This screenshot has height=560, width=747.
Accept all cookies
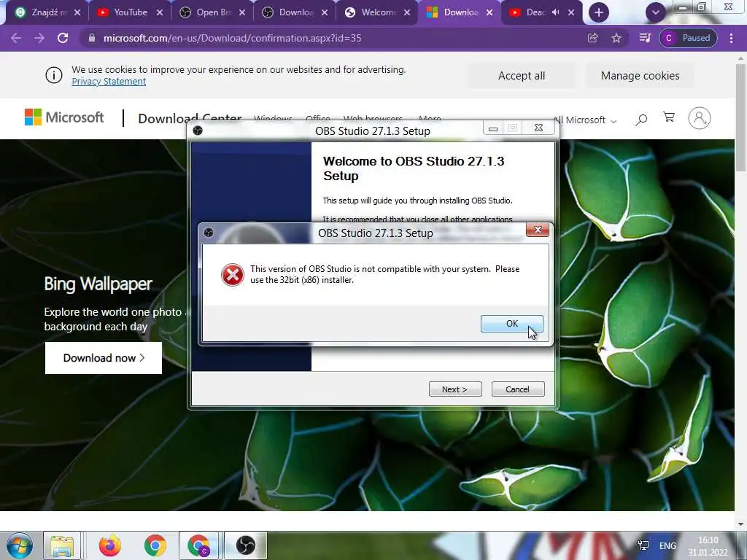[521, 76]
